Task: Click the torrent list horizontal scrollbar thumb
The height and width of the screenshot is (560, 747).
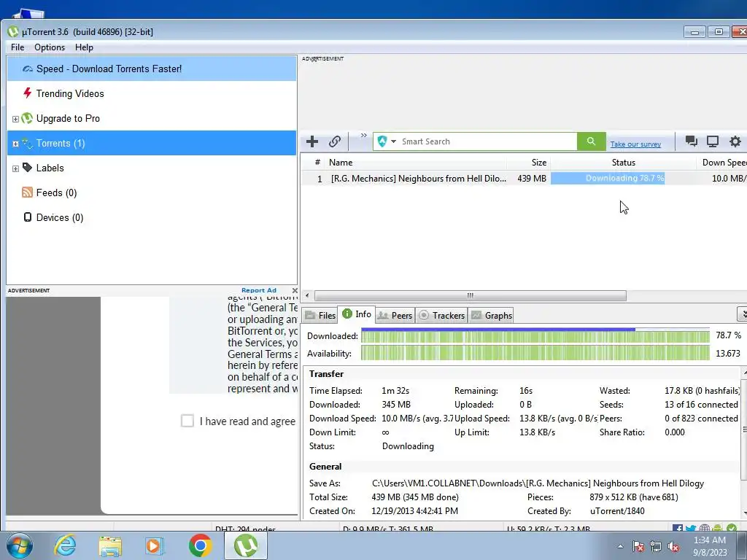Action: (x=471, y=296)
